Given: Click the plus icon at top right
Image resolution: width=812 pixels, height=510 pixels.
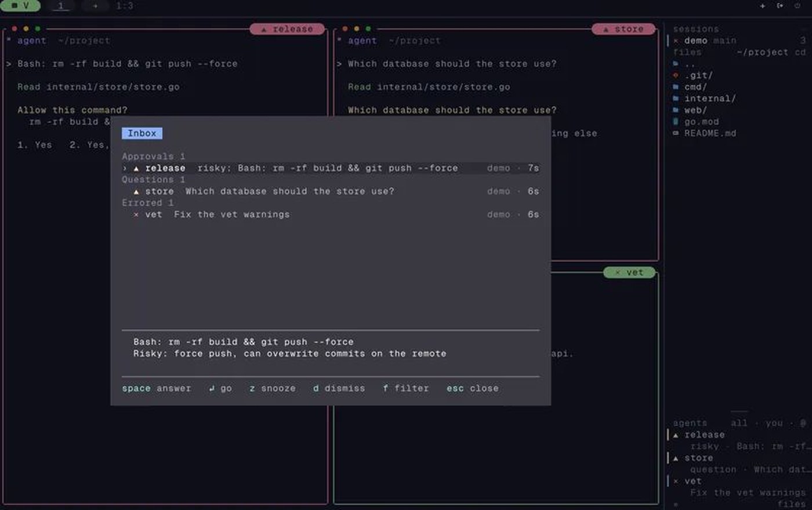Looking at the screenshot, I should click(762, 6).
